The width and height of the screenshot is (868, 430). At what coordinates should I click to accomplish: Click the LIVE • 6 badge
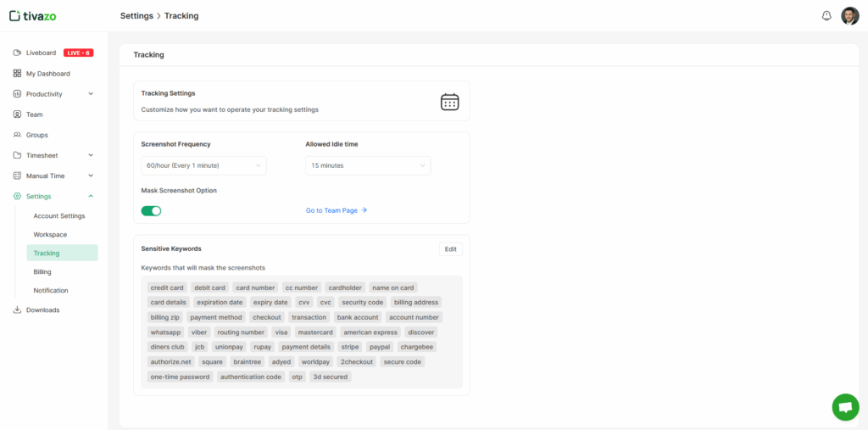point(79,53)
